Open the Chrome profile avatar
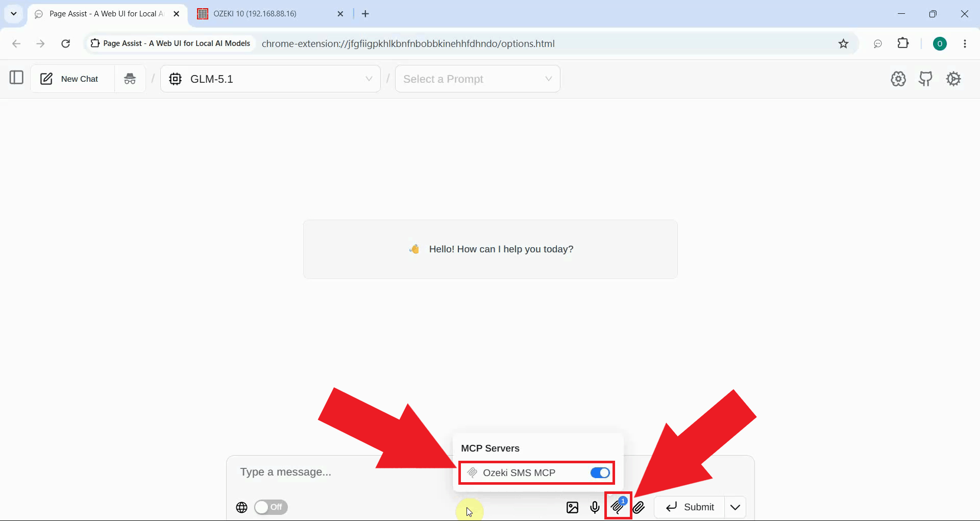The width and height of the screenshot is (980, 521). coord(940,43)
